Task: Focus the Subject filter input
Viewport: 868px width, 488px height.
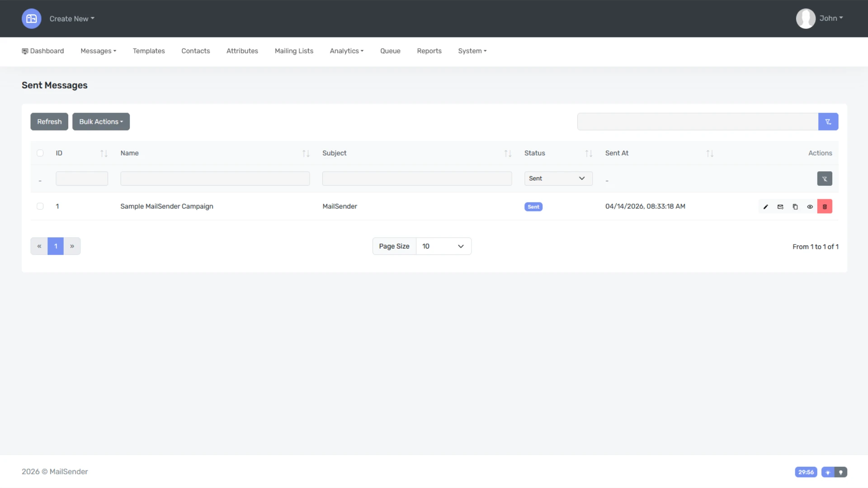Action: coord(417,178)
